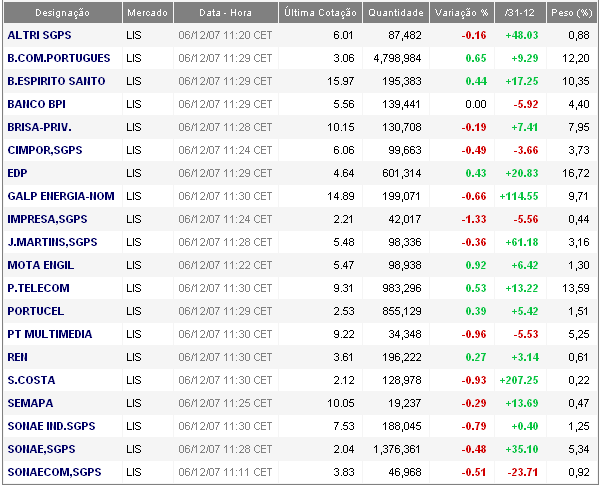The width and height of the screenshot is (603, 488).
Task: Open the SEMAPA stock link
Action: coord(30,403)
